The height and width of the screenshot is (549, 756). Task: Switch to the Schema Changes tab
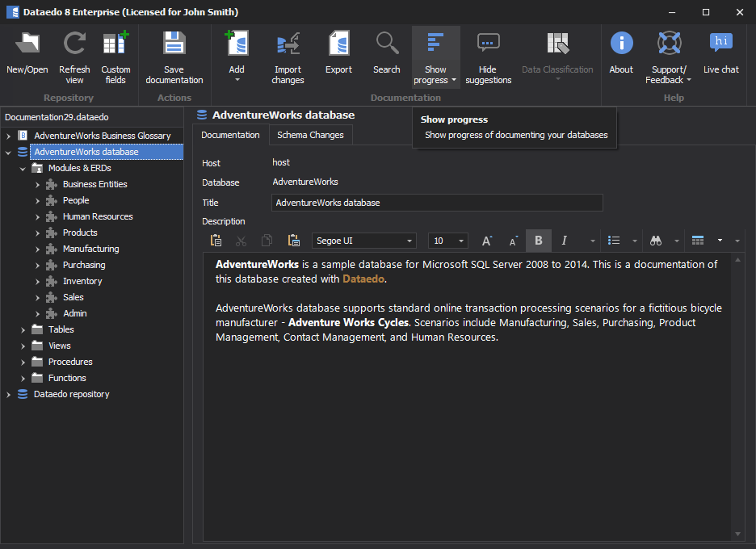tap(310, 135)
